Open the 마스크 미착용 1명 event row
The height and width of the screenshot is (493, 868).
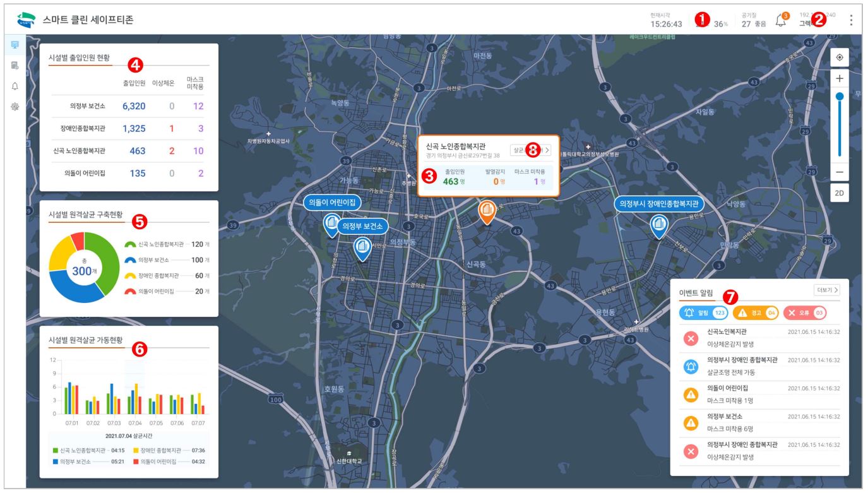click(x=759, y=395)
